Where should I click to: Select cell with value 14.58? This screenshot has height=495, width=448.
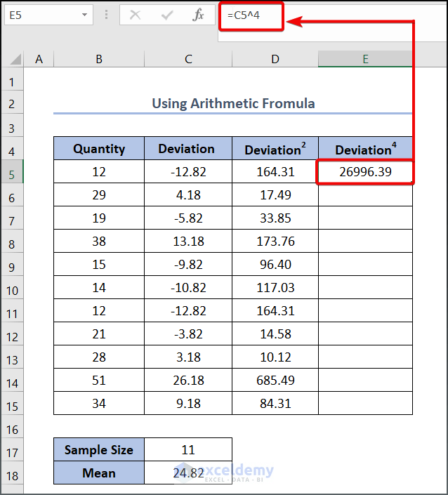(x=275, y=334)
